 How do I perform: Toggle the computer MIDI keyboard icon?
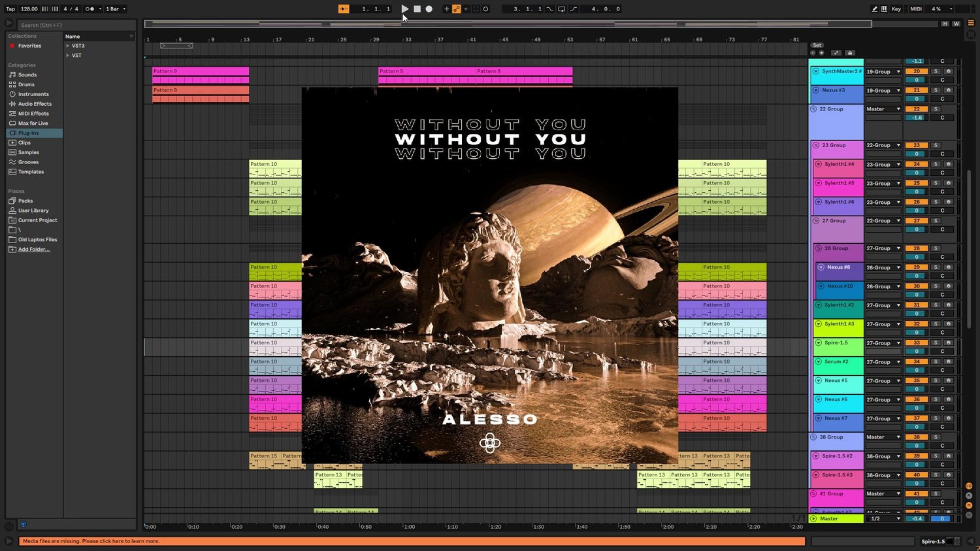pyautogui.click(x=884, y=9)
